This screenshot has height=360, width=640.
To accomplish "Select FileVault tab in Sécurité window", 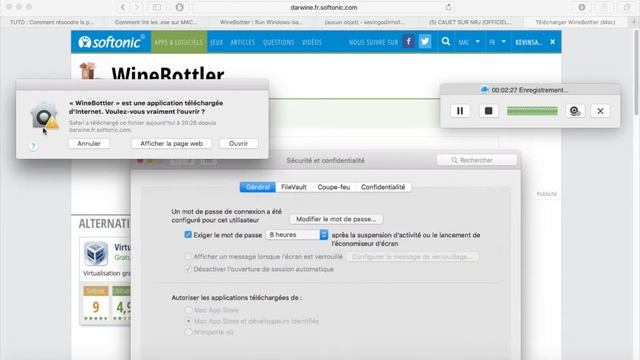I will [x=293, y=187].
